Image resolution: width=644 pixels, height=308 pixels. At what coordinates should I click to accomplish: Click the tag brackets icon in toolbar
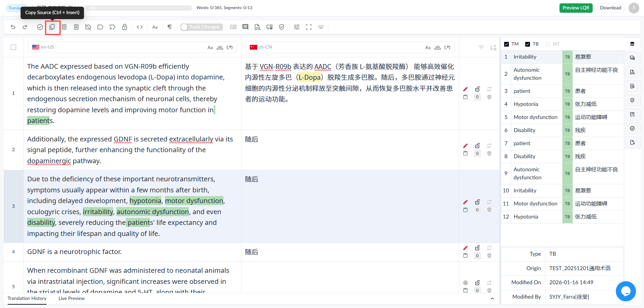click(x=140, y=27)
